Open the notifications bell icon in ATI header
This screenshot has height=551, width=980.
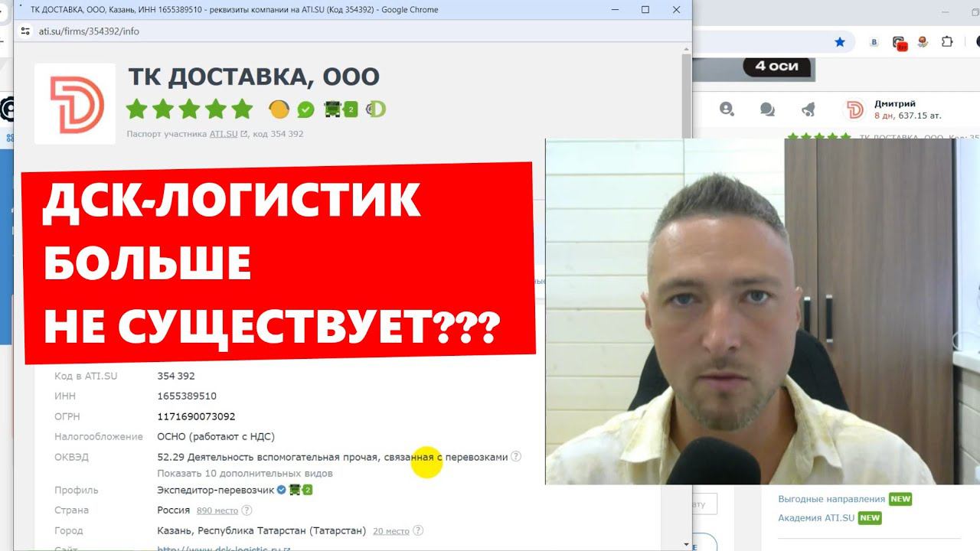[x=808, y=109]
